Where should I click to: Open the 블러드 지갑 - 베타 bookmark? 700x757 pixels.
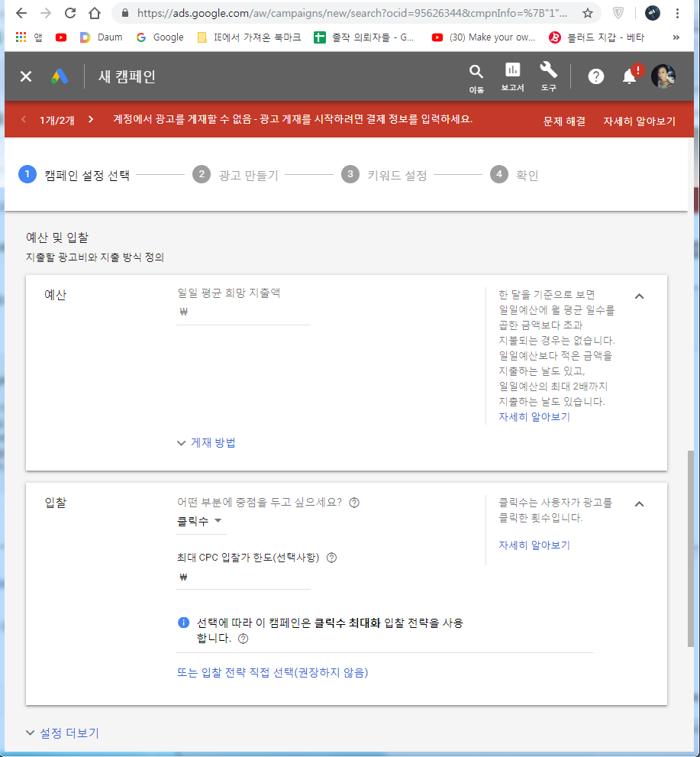click(x=596, y=37)
